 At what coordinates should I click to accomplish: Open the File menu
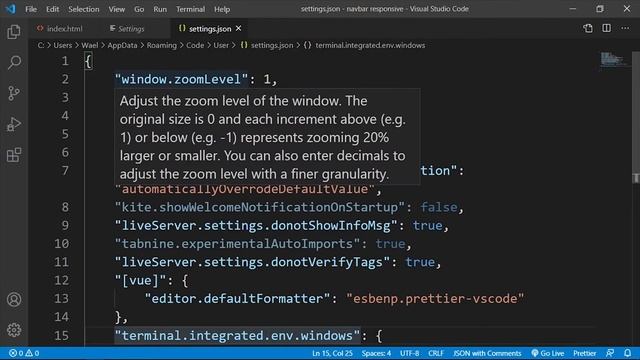31,9
